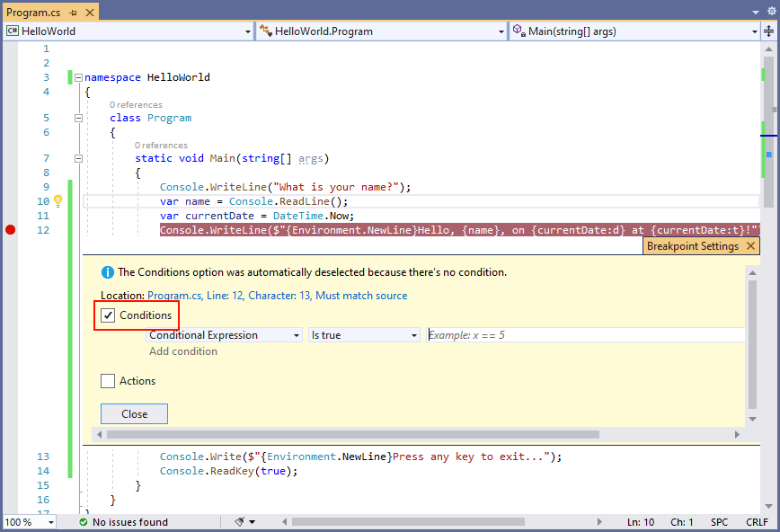Screen dimensions: 780x532
Task: Collapse the namespace HelloWorld outline
Action: (78, 76)
